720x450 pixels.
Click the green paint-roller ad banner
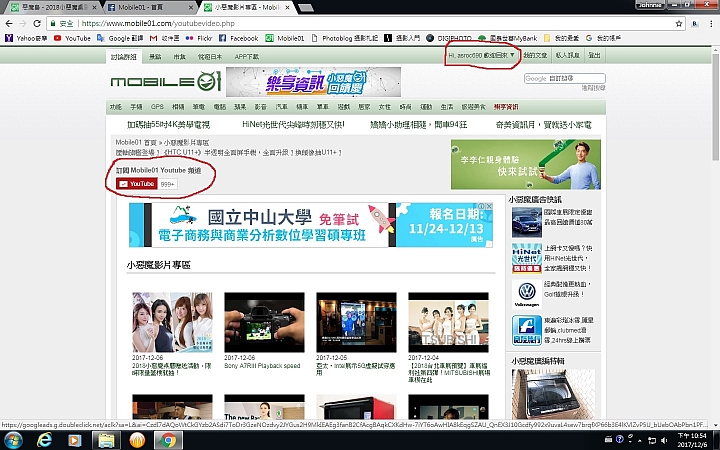(525, 164)
